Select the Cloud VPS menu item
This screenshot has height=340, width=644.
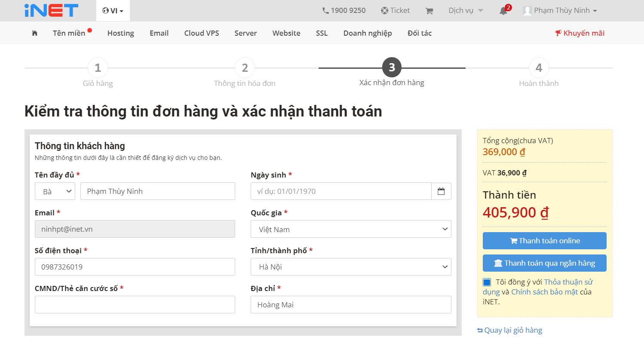pyautogui.click(x=201, y=33)
